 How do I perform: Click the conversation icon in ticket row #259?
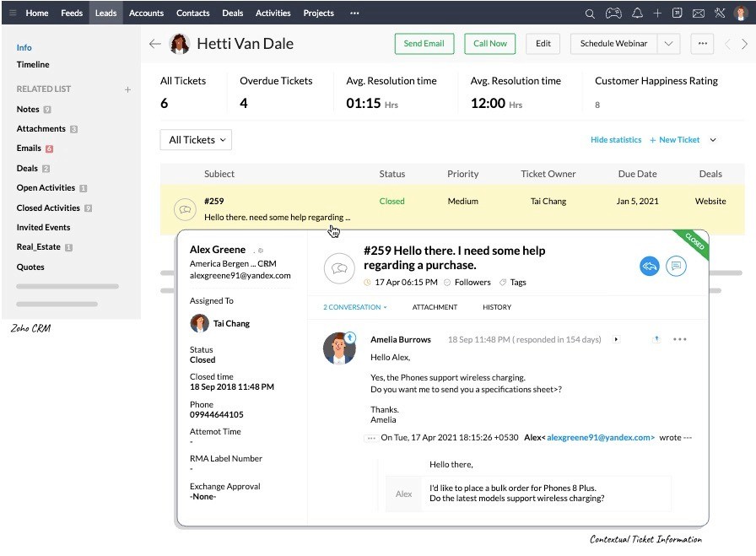click(185, 209)
